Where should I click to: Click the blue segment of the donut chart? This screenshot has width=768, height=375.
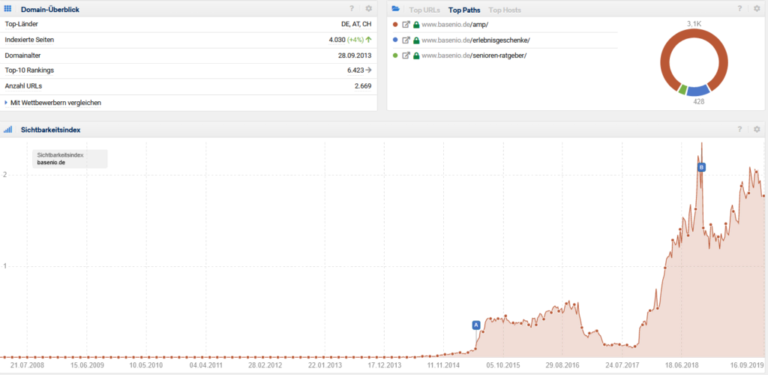point(698,90)
